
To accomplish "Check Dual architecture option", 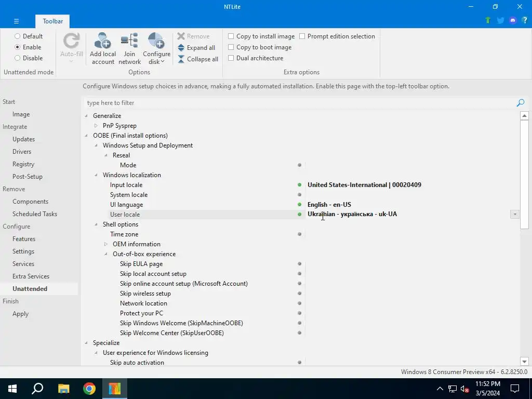I will click(231, 58).
